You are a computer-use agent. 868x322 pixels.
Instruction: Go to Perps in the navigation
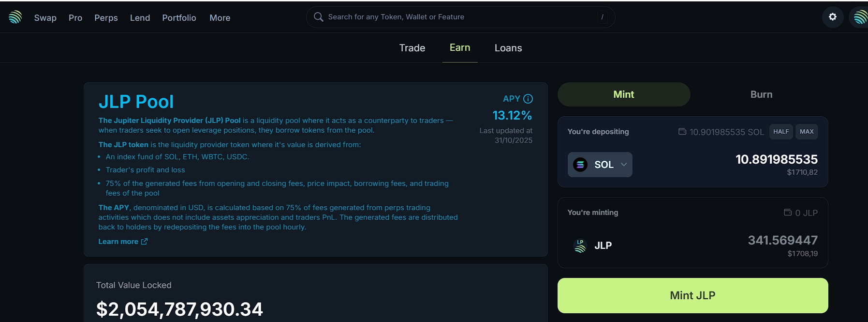106,18
